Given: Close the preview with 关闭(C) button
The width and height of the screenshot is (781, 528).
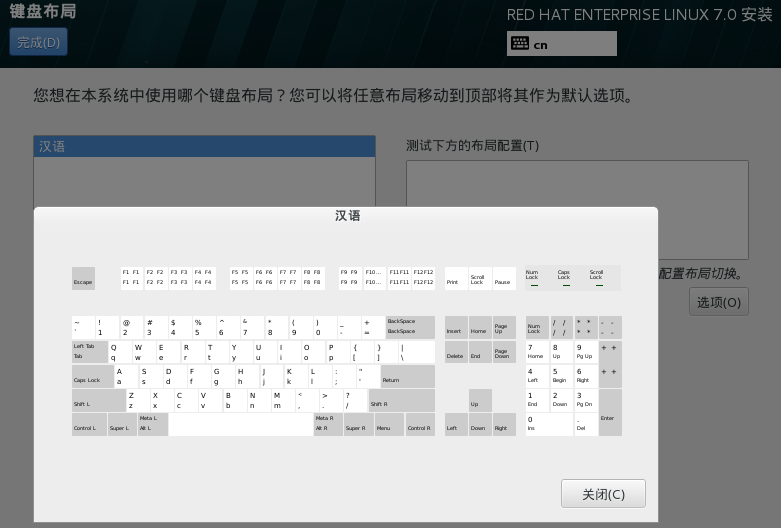Looking at the screenshot, I should [603, 494].
